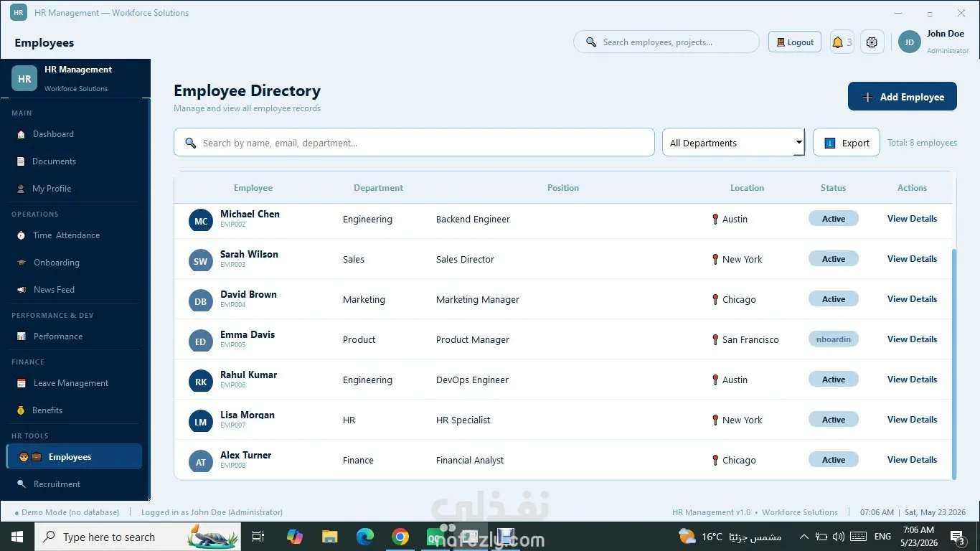
Task: Open the All Departments dropdown
Action: click(x=733, y=143)
